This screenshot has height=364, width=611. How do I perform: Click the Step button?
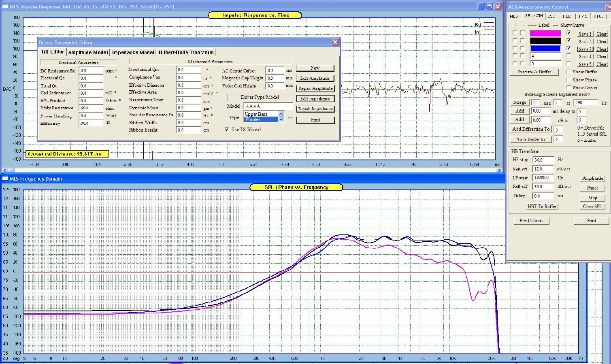click(593, 198)
